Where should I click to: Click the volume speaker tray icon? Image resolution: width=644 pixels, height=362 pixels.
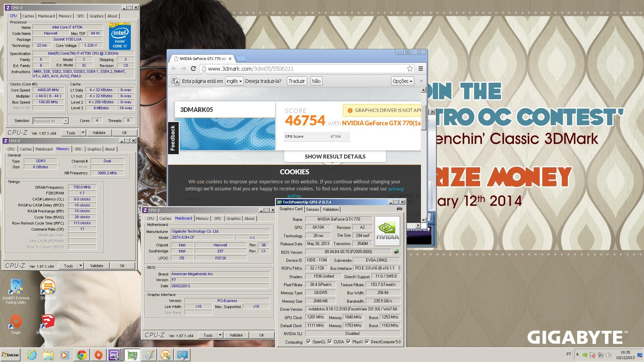tap(609, 355)
